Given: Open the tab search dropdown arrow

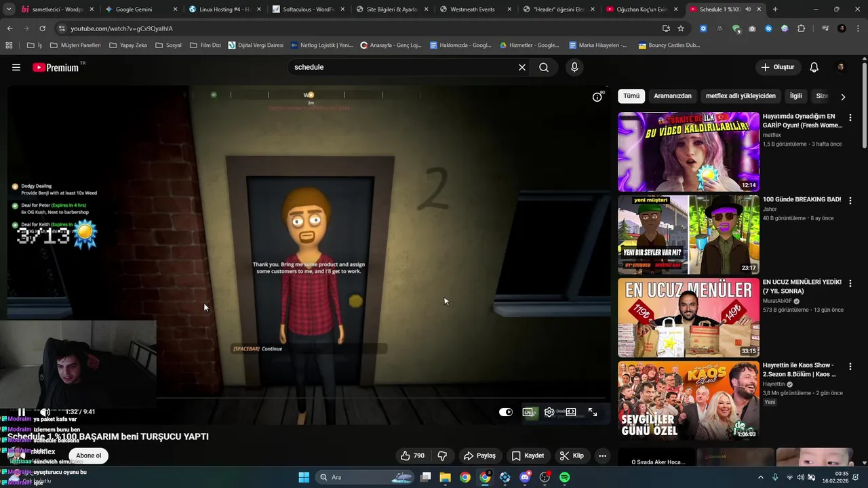Looking at the screenshot, I should click(9, 9).
